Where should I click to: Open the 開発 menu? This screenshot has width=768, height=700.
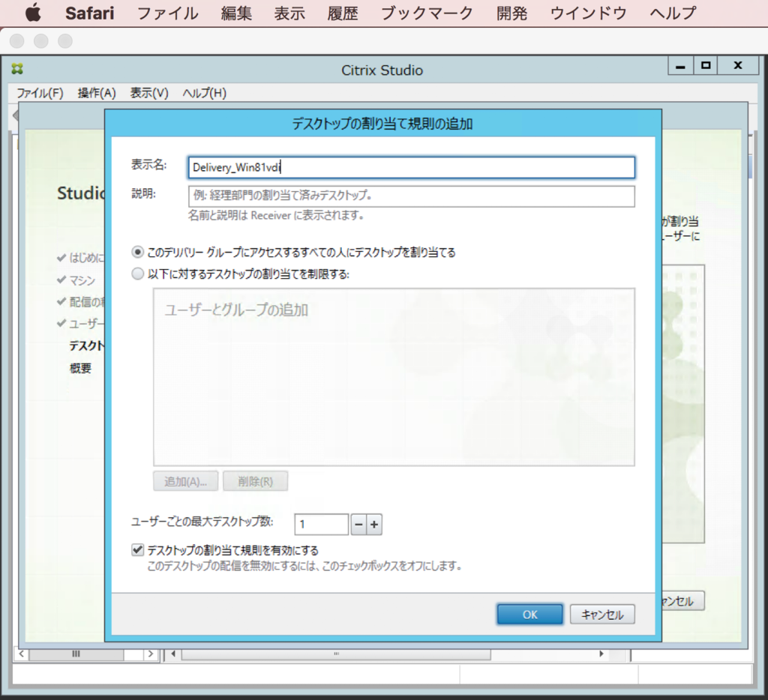pyautogui.click(x=511, y=13)
